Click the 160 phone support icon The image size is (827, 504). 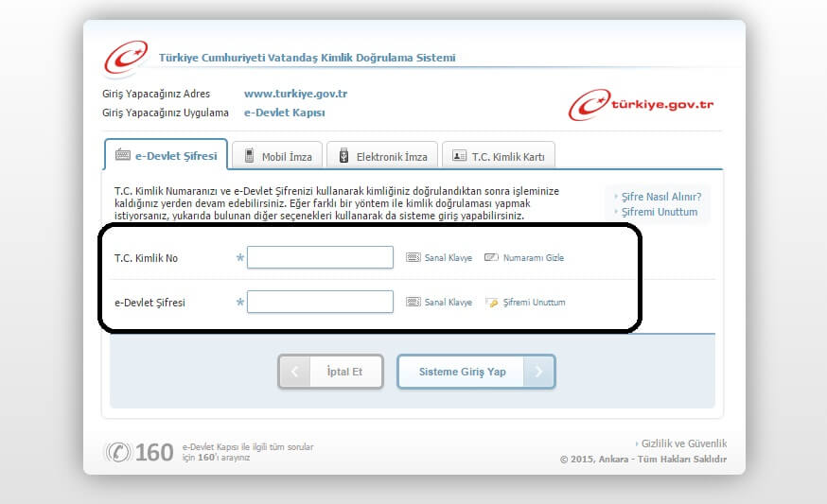coord(118,452)
